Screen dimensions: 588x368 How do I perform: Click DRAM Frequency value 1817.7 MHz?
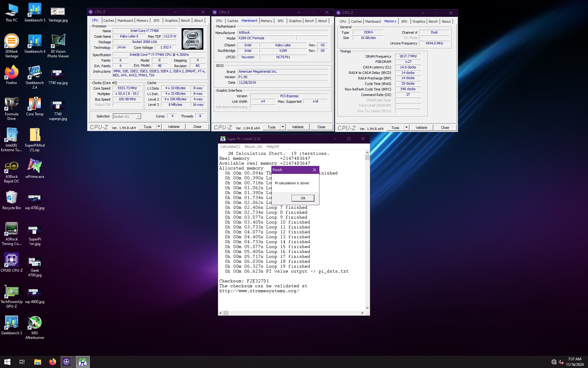point(408,56)
